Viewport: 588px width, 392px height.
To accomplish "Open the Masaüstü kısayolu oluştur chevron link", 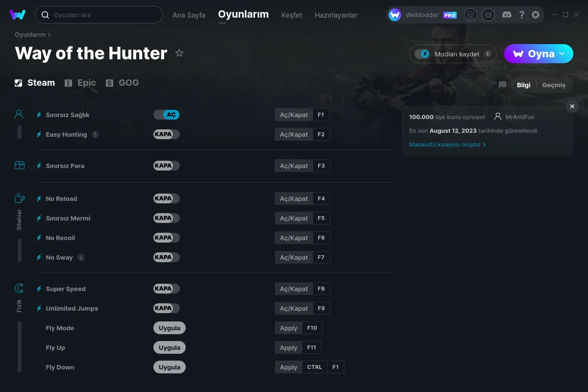I will coord(447,145).
